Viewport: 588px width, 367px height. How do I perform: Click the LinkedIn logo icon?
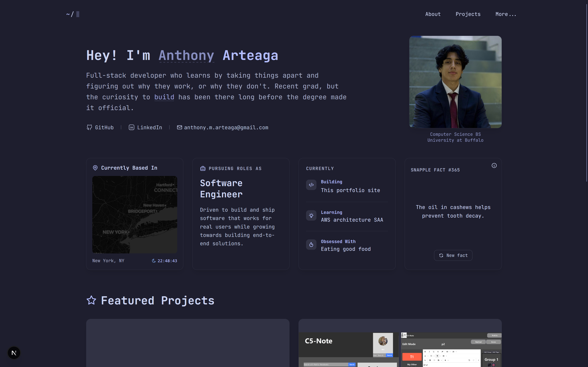click(x=131, y=127)
